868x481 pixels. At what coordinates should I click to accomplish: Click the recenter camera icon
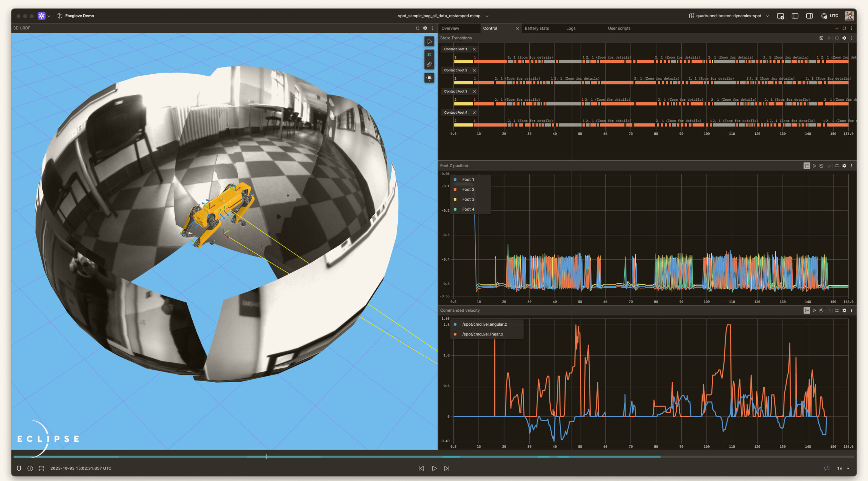coord(429,78)
